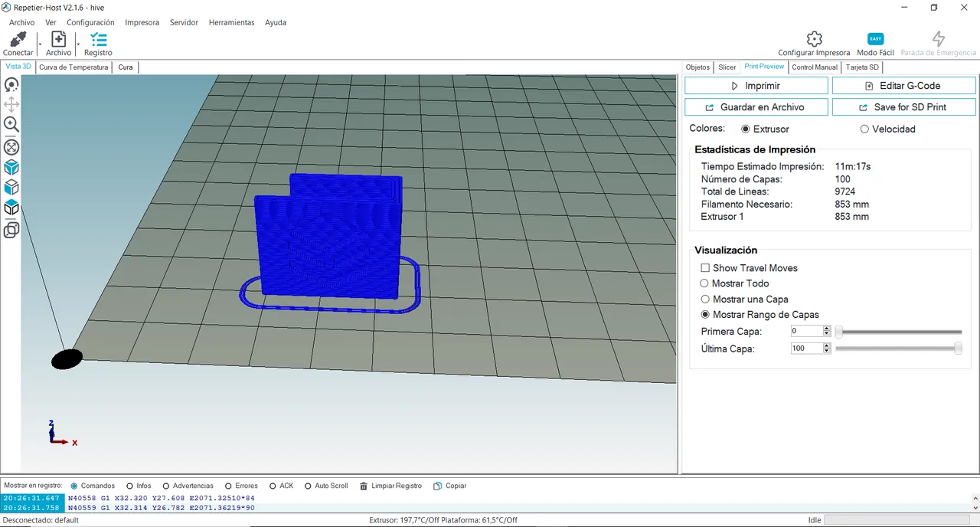Select Extrusor color radio button
This screenshot has width=980, height=527.
[x=746, y=129]
